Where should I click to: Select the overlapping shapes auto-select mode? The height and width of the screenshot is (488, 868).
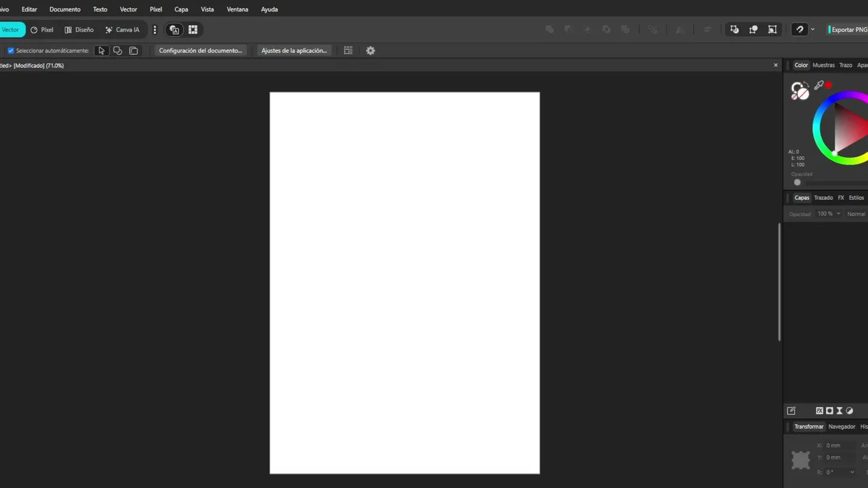tap(117, 51)
